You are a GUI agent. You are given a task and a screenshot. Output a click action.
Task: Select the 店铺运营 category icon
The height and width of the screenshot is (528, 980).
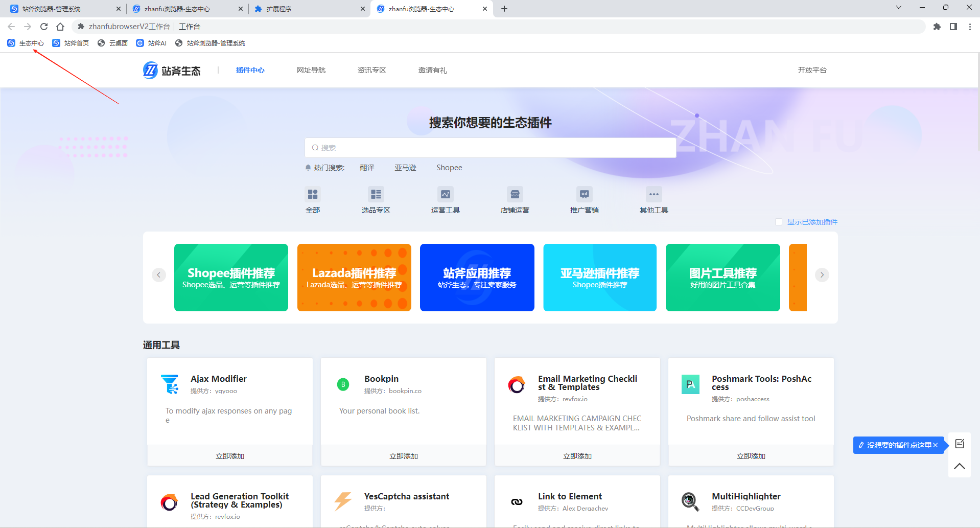coord(515,194)
